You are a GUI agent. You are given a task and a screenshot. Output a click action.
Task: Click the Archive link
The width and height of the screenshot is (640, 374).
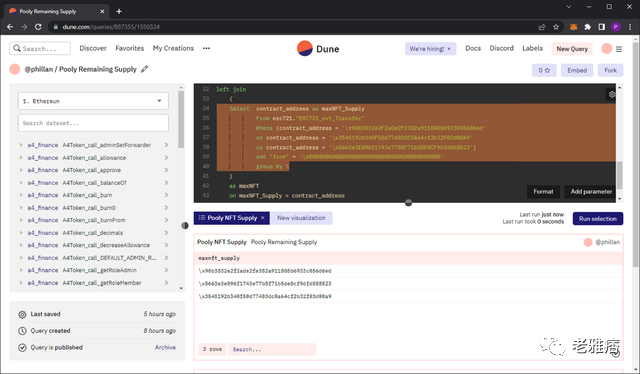(x=165, y=347)
